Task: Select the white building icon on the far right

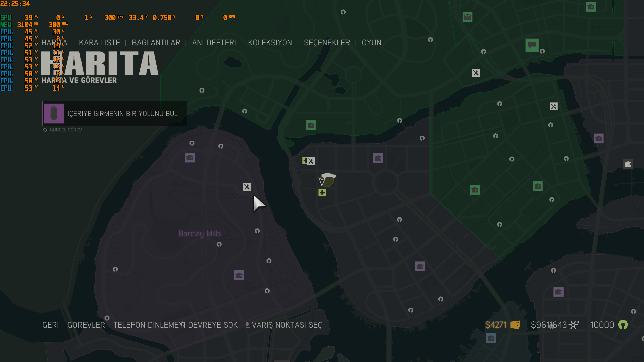Action: point(628,164)
